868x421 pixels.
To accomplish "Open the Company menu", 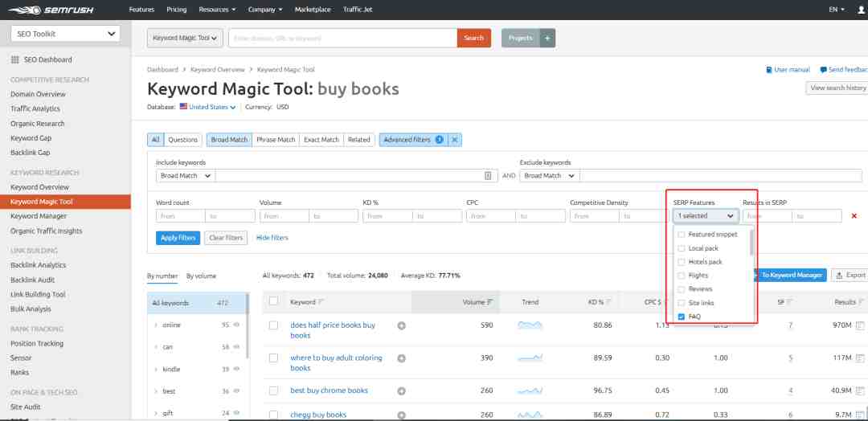I will 265,10.
